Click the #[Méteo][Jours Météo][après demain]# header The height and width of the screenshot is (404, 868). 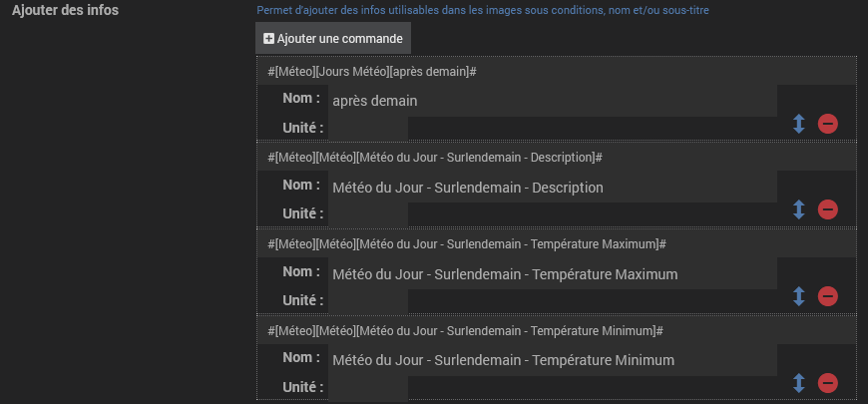372,72
